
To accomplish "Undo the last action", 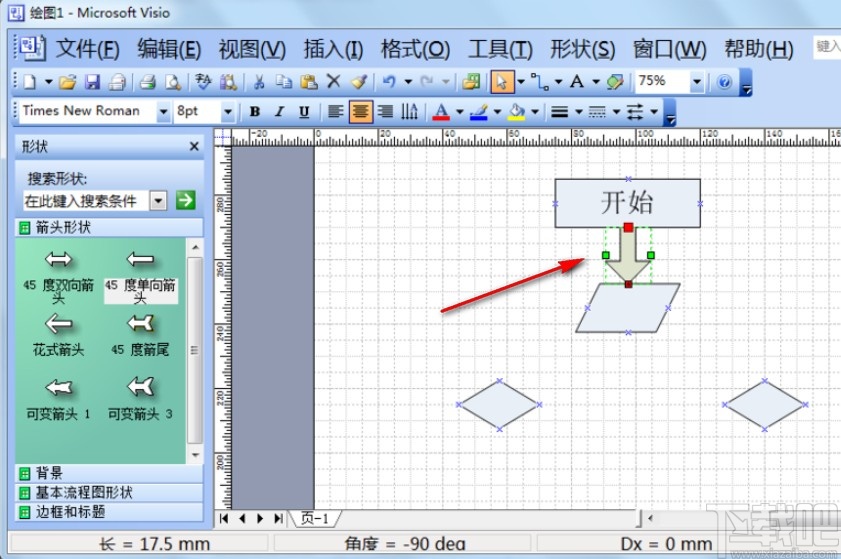I will (388, 82).
